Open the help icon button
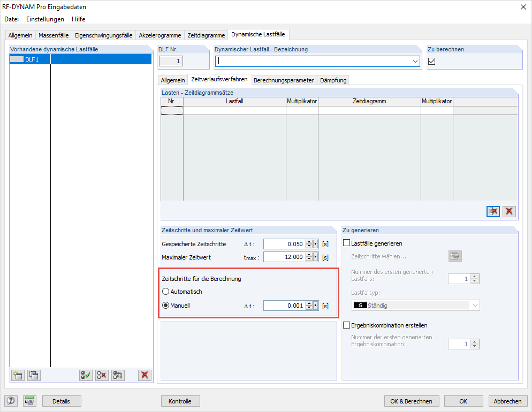Screen dimensions: 532x412 coord(11,401)
